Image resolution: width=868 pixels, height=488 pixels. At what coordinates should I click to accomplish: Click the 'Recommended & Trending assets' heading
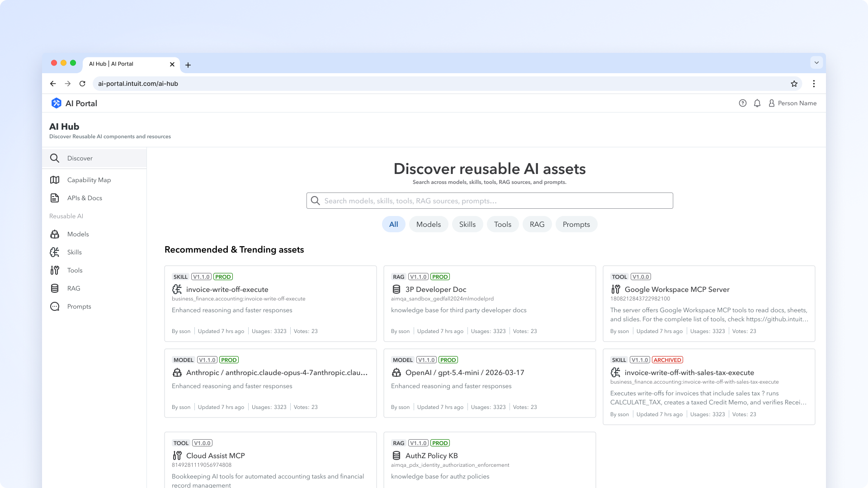(x=234, y=249)
